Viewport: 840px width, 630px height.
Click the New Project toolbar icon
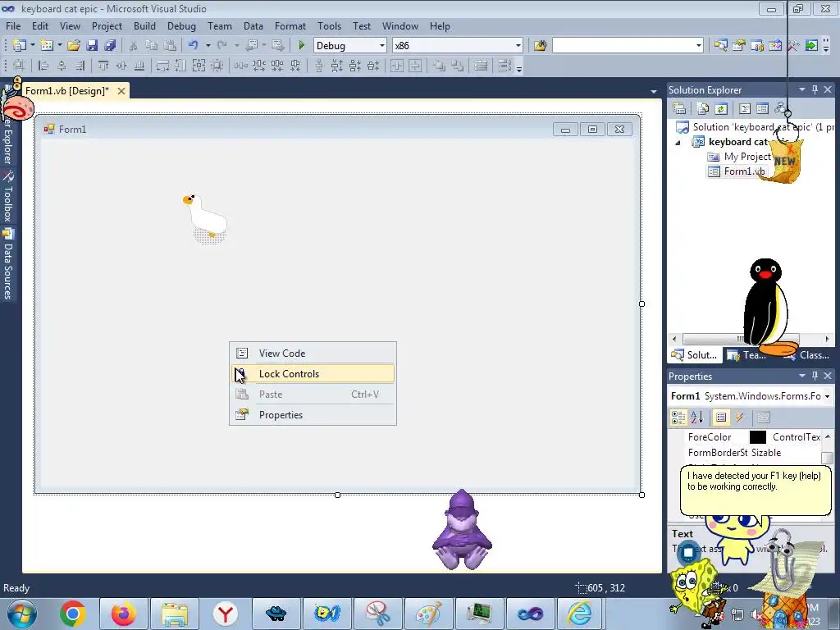pos(20,46)
